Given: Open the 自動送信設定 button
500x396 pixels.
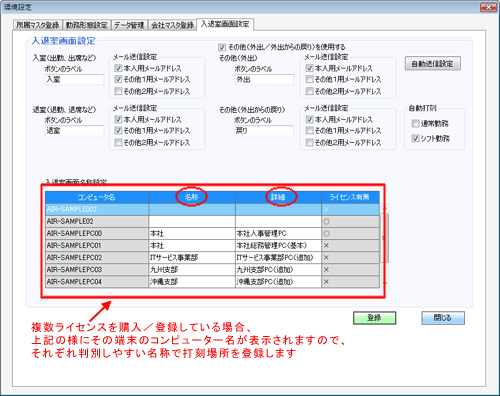Looking at the screenshot, I should coord(433,63).
